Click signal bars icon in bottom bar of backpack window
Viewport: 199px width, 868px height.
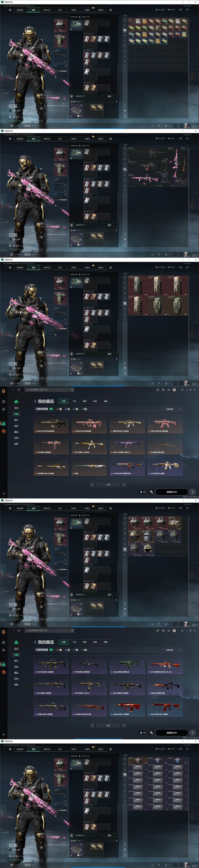pyautogui.click(x=152, y=383)
